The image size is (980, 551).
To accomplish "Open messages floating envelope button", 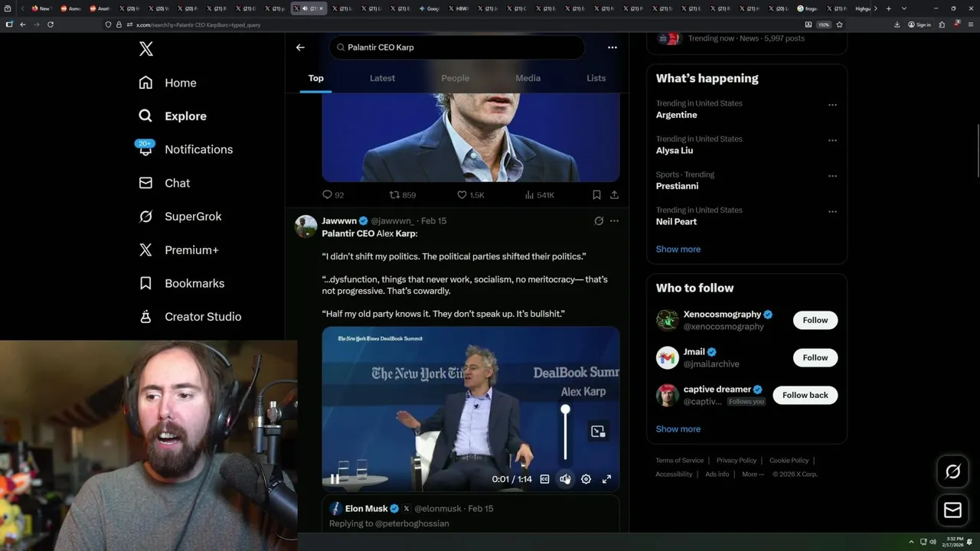I will click(x=952, y=510).
